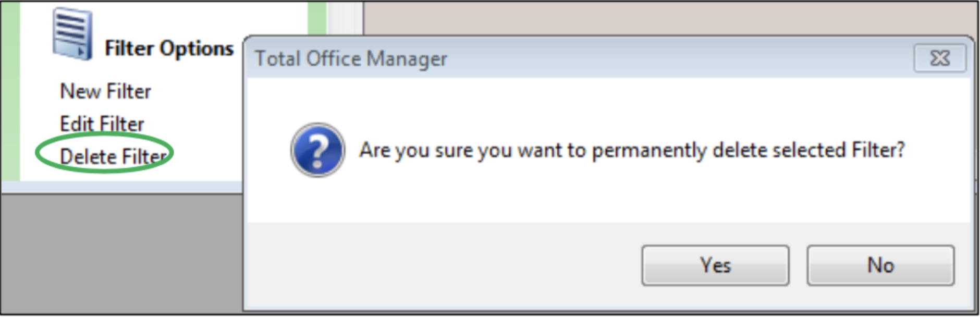The image size is (980, 318).
Task: Dismiss the Total Office Manager dialog
Action: tap(940, 59)
